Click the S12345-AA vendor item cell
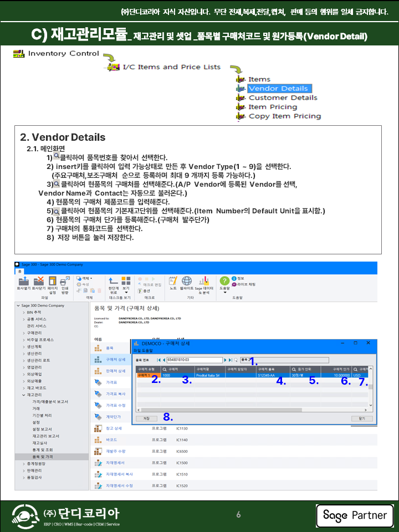This screenshot has width=399, height=532. (273, 376)
